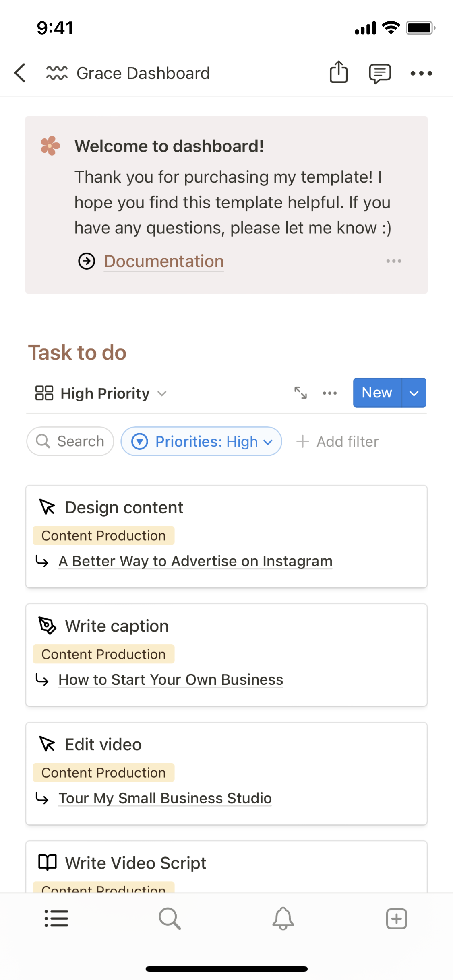
Task: Expand database to full page
Action: coord(300,393)
